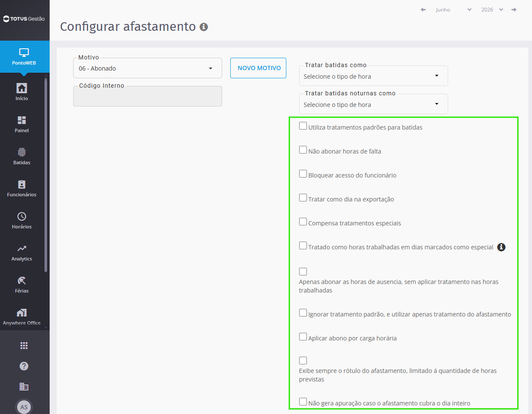The image size is (532, 414).
Task: Go to next month arrow
Action: [x=514, y=9]
